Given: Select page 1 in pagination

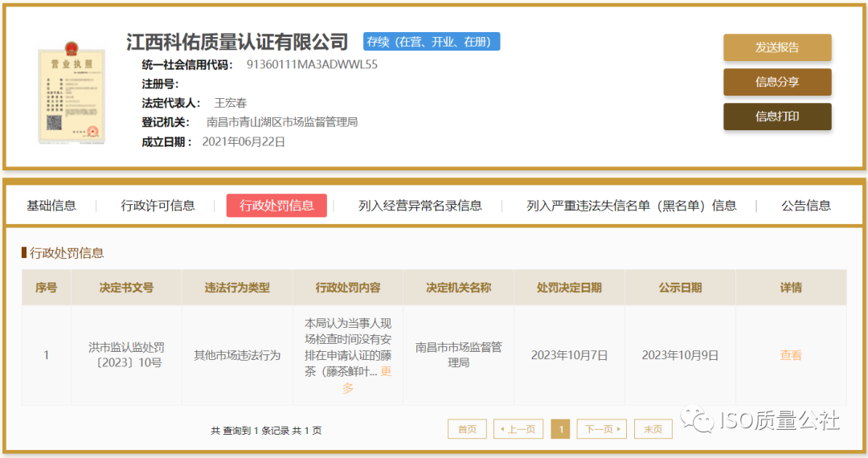Looking at the screenshot, I should tap(561, 429).
